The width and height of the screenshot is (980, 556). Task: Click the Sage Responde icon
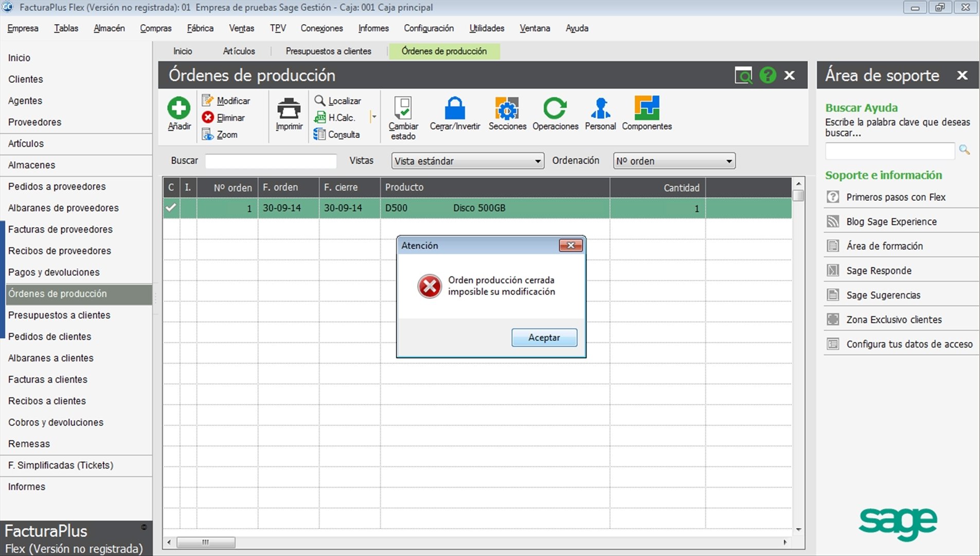tap(833, 270)
